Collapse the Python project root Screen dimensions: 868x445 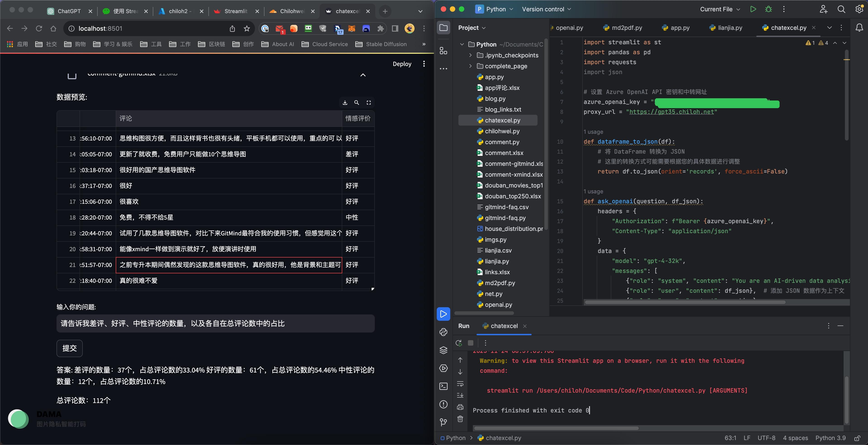pyautogui.click(x=462, y=44)
